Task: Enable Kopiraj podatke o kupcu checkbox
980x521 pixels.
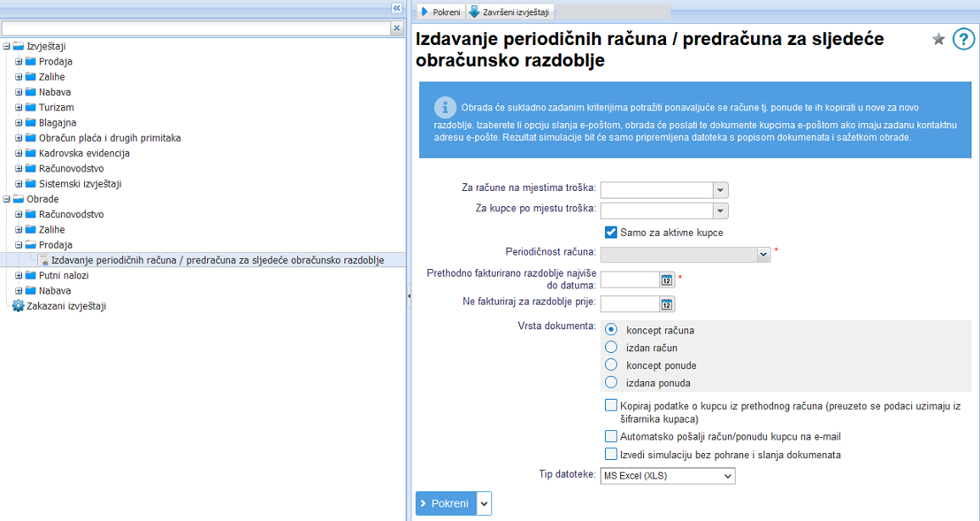Action: 611,406
